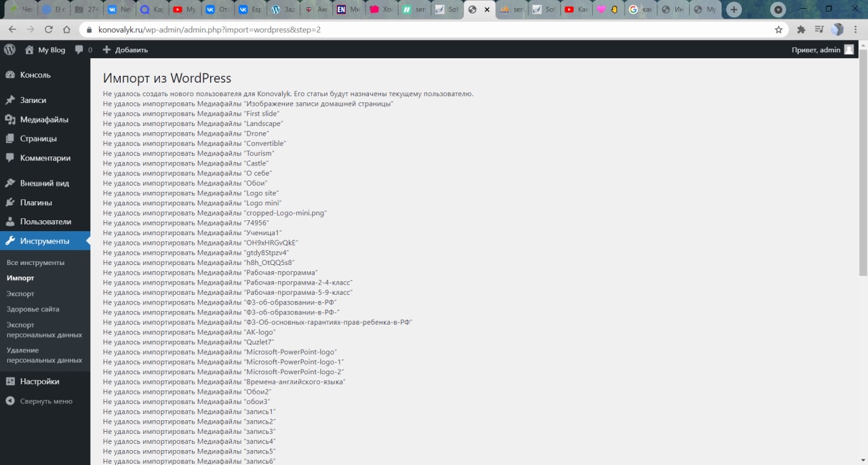
Task: Bookmark this page with star icon
Action: coord(778,30)
